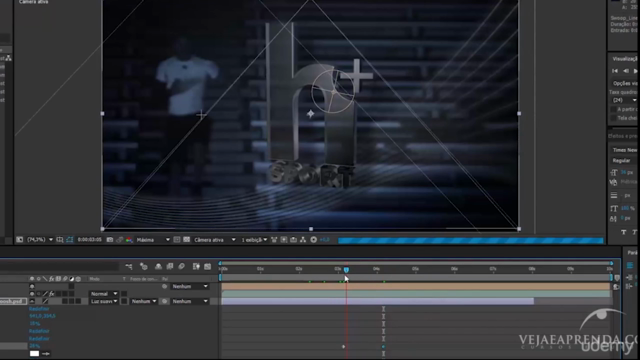Toggle pixel aspect ratio correction icon

pyautogui.click(x=274, y=240)
